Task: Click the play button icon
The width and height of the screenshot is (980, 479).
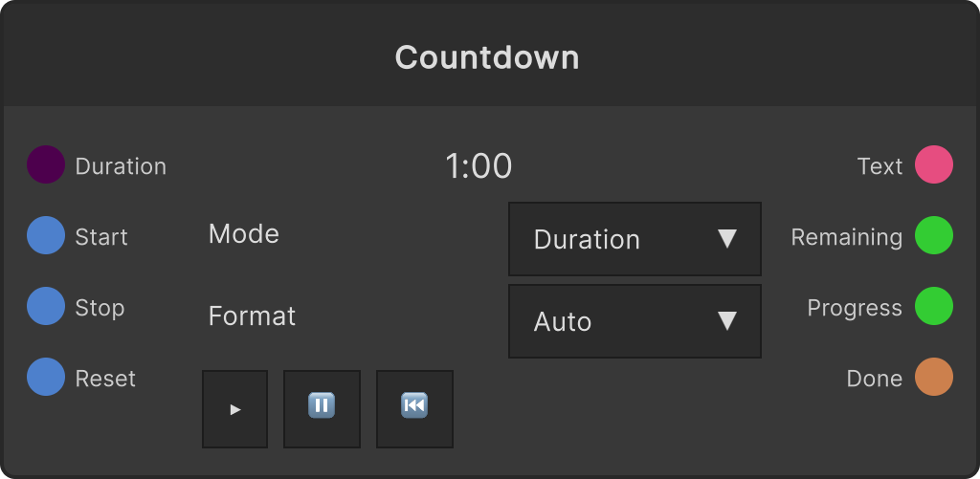Action: 235,409
